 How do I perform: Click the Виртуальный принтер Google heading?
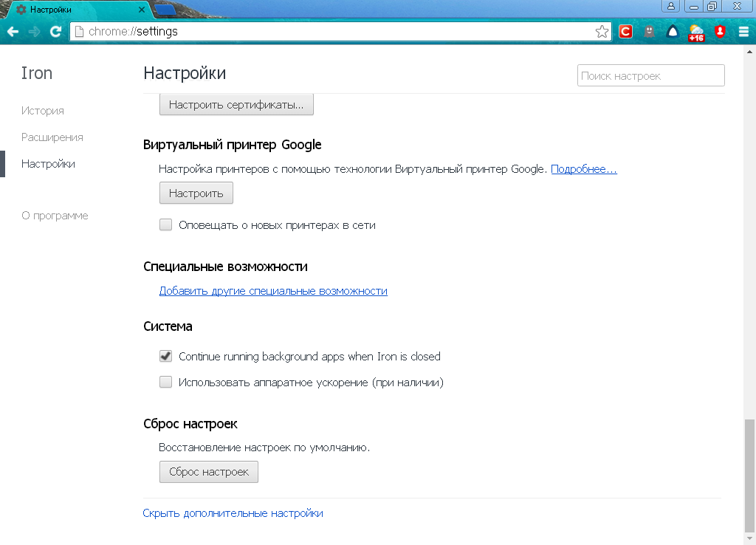[x=233, y=145]
